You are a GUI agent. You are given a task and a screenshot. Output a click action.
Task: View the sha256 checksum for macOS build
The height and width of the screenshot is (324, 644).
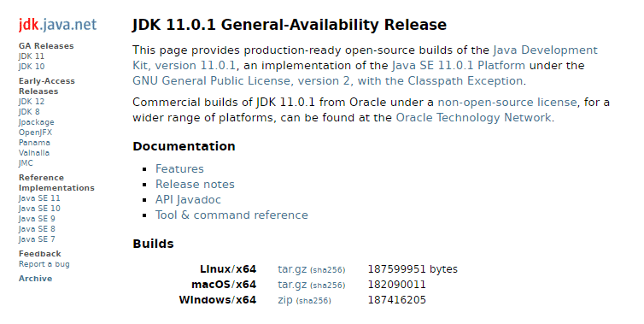click(328, 286)
